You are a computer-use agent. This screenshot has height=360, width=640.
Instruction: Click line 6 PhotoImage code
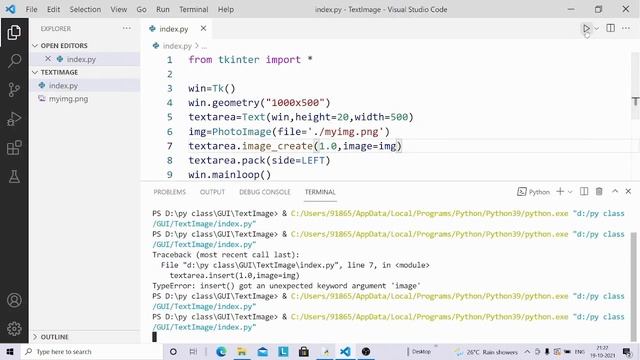[289, 131]
